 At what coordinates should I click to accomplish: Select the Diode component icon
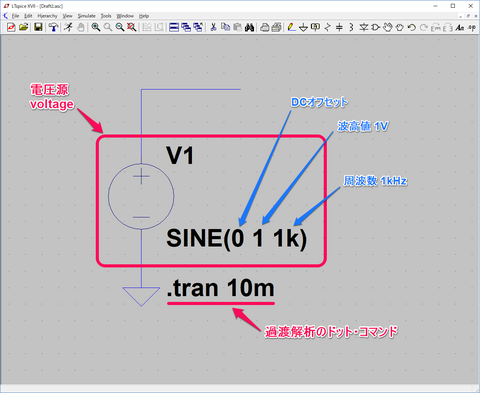click(x=363, y=27)
